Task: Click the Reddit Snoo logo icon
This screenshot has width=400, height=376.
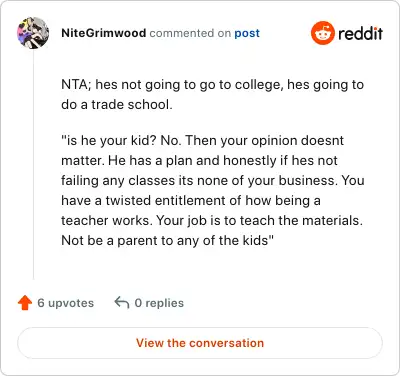Action: point(322,33)
